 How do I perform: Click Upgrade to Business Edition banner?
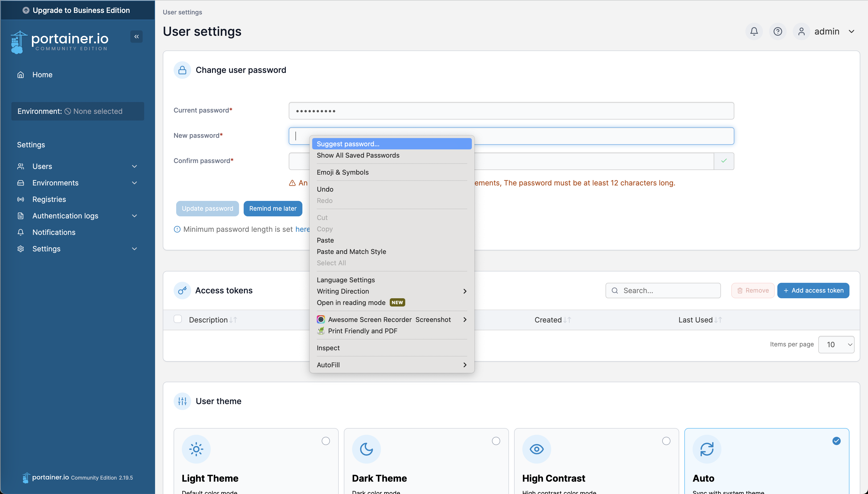(x=78, y=10)
